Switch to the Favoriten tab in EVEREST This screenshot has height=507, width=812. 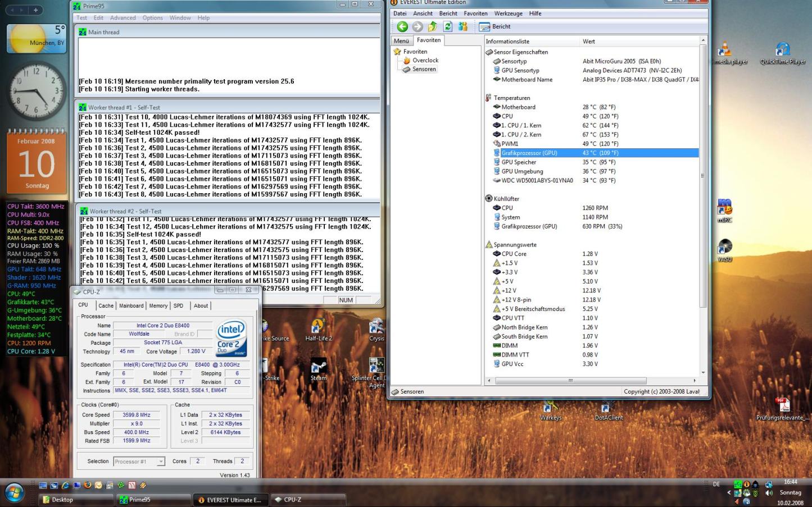tap(429, 40)
